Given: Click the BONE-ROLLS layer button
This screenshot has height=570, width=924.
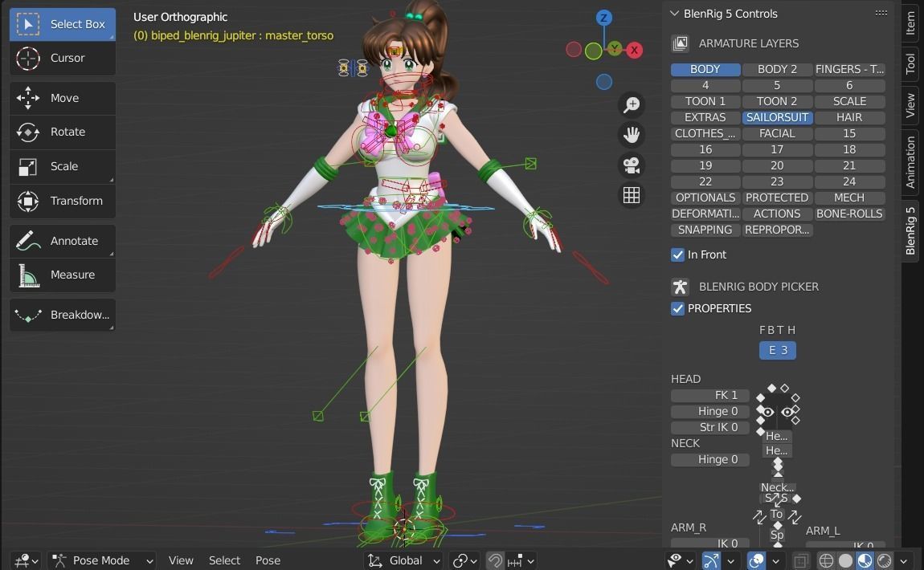Looking at the screenshot, I should tap(849, 214).
